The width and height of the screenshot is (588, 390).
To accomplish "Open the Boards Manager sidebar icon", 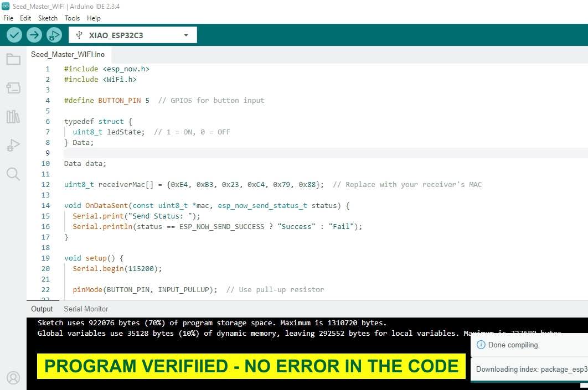I will click(13, 88).
